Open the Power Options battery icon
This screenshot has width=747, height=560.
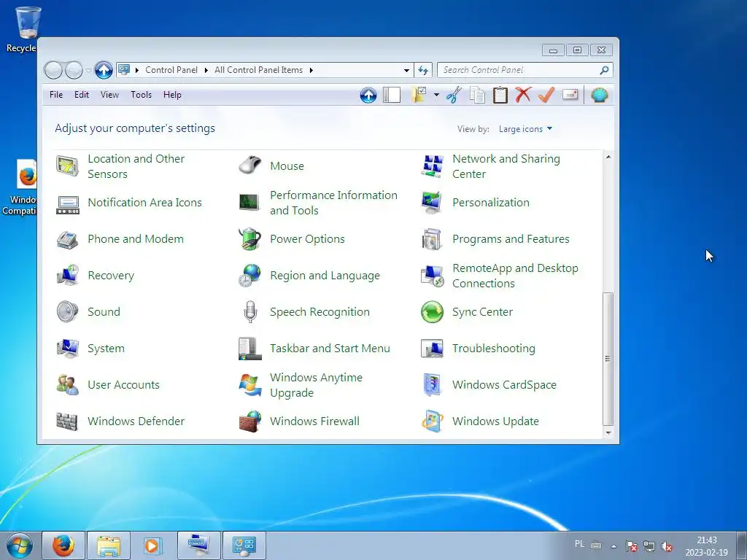click(x=250, y=239)
